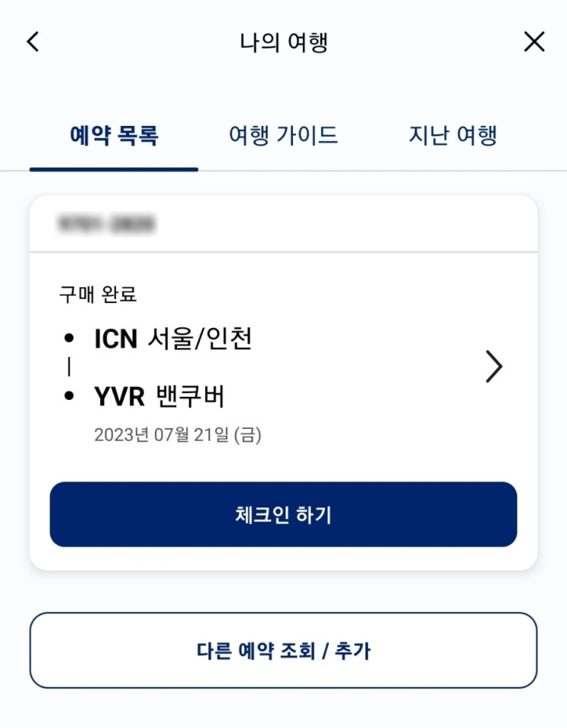Click the active tab underline indicator
The image size is (567, 728).
pyautogui.click(x=114, y=169)
